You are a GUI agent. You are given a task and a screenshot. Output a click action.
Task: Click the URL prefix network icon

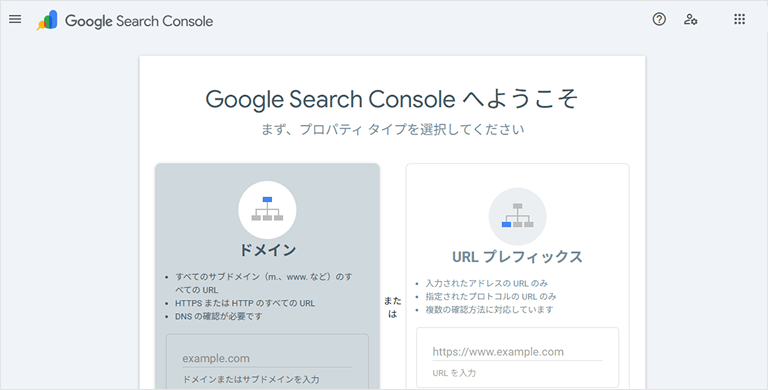coord(518,217)
